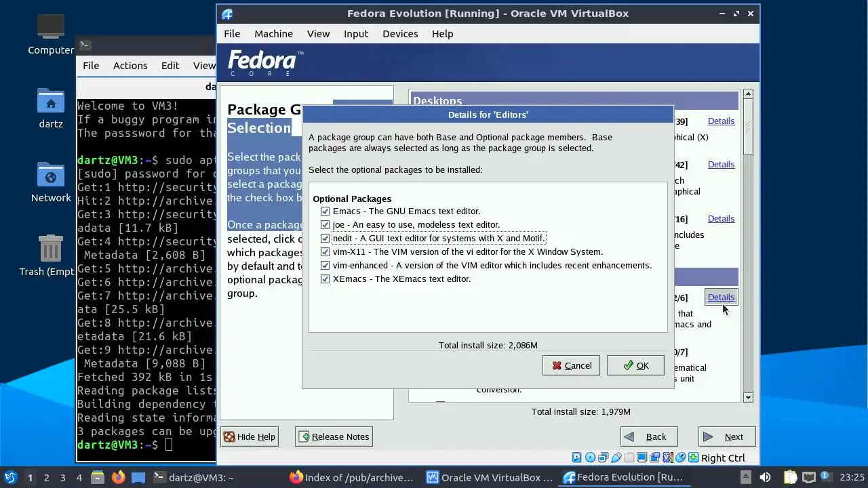The width and height of the screenshot is (868, 488).
Task: Click the clock showing 23:25
Action: (x=852, y=477)
